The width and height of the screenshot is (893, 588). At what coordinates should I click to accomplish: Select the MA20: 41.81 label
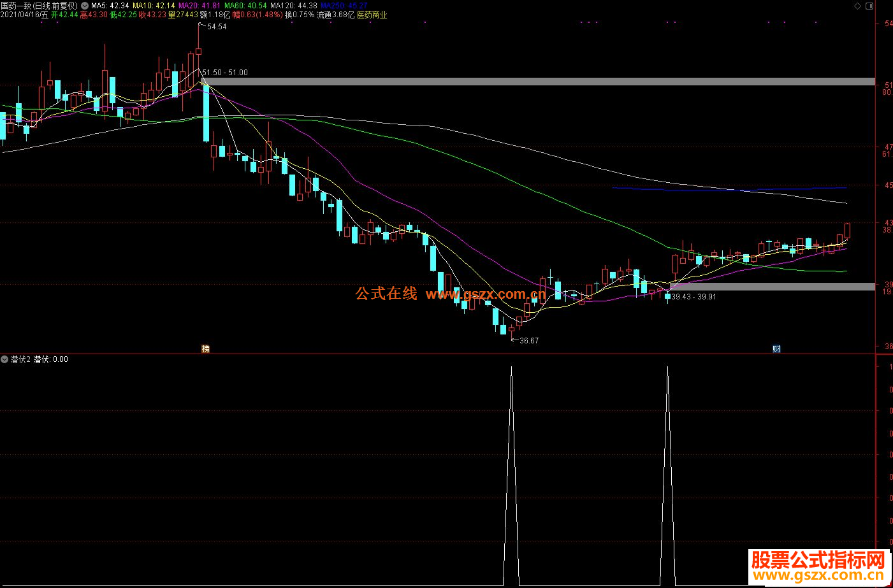click(x=200, y=6)
